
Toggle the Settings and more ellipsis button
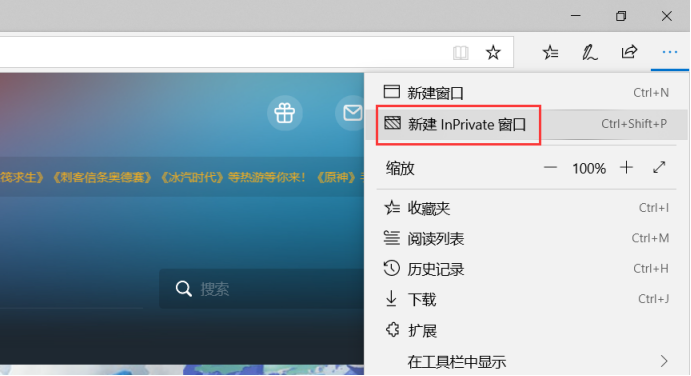point(670,52)
